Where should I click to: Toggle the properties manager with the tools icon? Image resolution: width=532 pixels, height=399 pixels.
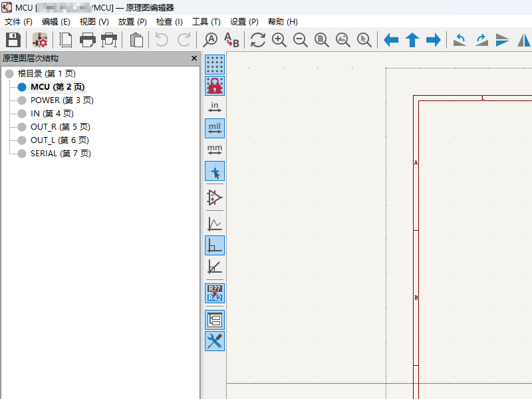click(215, 341)
